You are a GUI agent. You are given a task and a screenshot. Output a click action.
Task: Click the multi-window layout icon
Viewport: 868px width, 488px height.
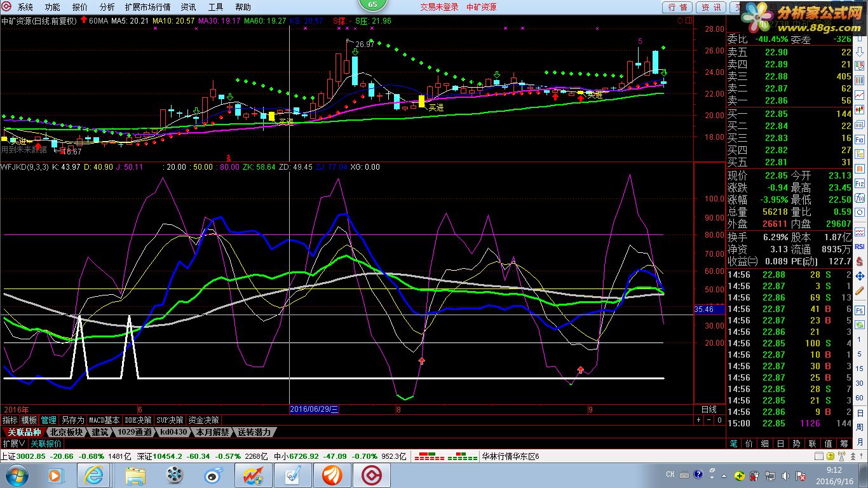860,124
